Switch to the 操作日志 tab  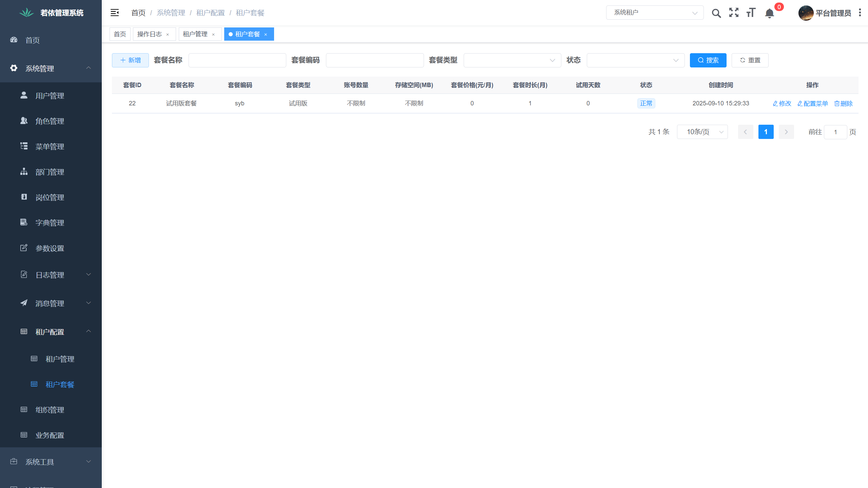pos(149,34)
